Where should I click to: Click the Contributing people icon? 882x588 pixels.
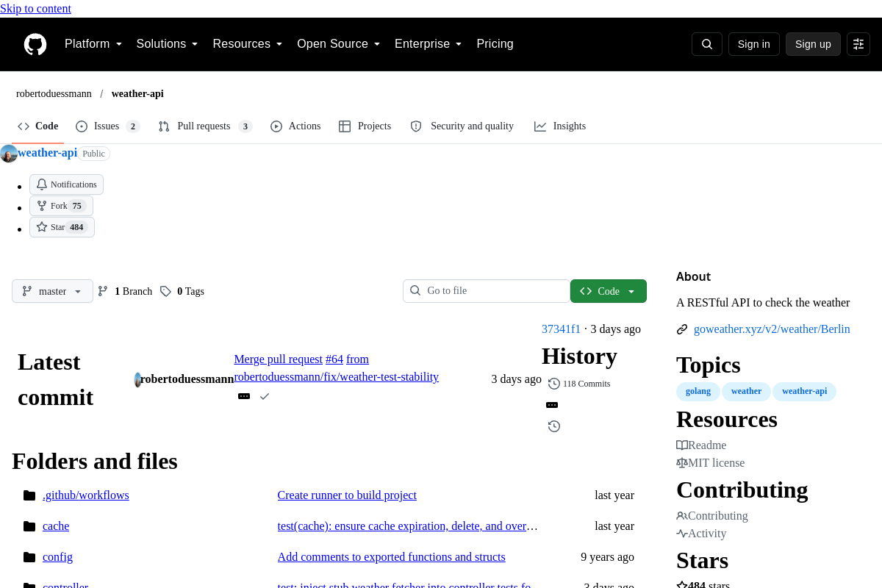(x=682, y=516)
